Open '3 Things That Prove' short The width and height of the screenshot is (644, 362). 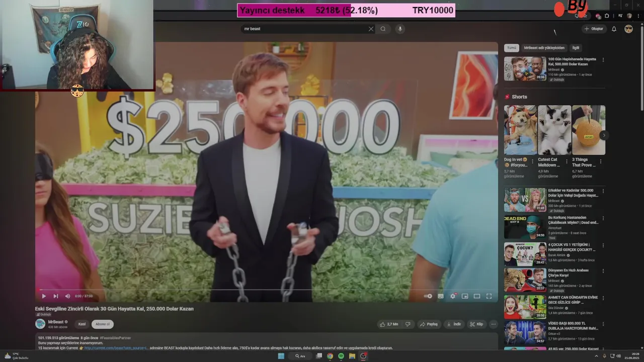[x=589, y=130]
